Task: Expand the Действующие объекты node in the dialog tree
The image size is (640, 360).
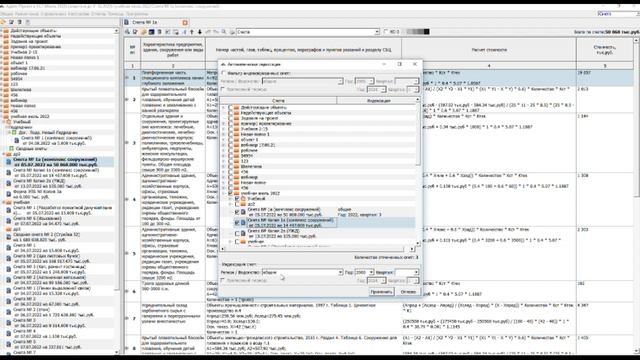Action: tap(224, 107)
